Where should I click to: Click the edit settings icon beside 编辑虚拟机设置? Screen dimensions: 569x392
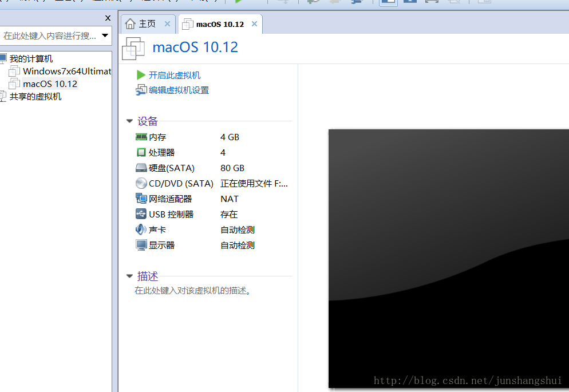point(141,90)
